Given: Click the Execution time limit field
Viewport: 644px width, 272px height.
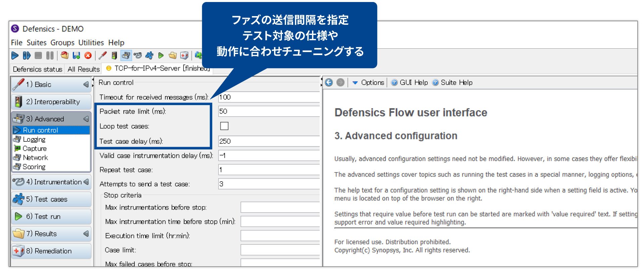Looking at the screenshot, I should 280,236.
